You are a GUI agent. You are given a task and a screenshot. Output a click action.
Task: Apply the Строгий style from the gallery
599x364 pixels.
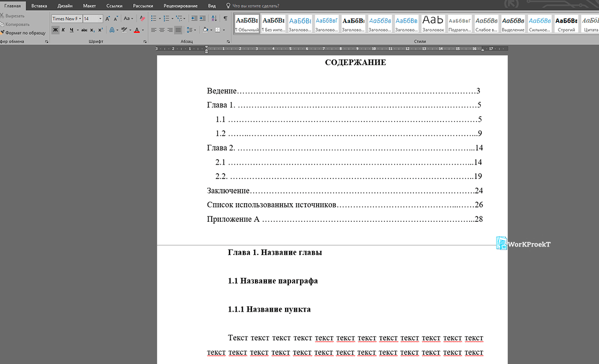[566, 23]
